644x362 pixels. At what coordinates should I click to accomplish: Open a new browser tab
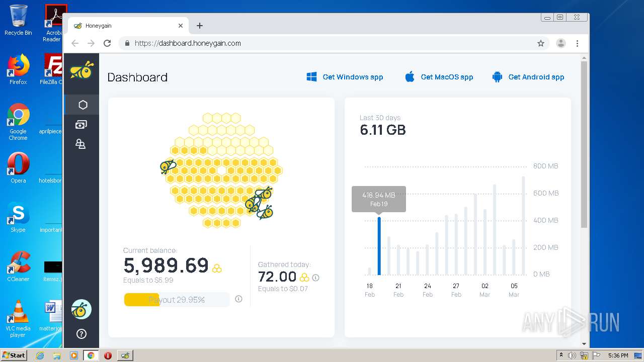200,26
